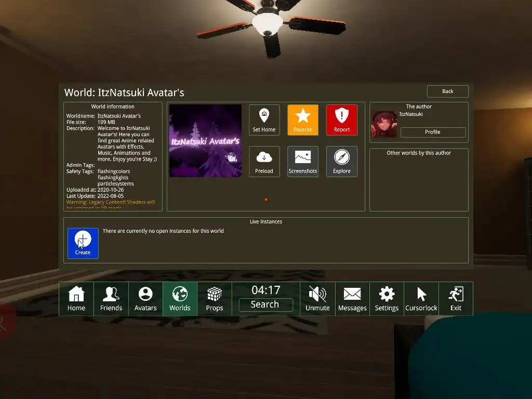Select the Worlds menu tab
532x399 pixels.
pyautogui.click(x=180, y=299)
